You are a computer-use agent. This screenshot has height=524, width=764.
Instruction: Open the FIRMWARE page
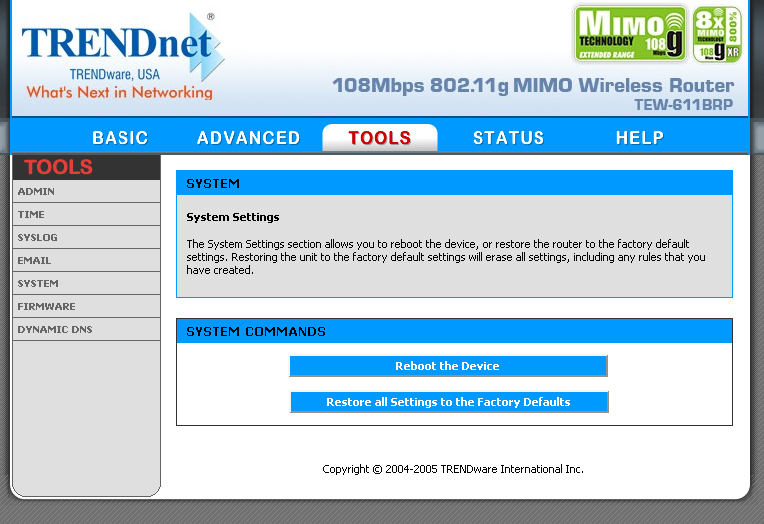87,306
